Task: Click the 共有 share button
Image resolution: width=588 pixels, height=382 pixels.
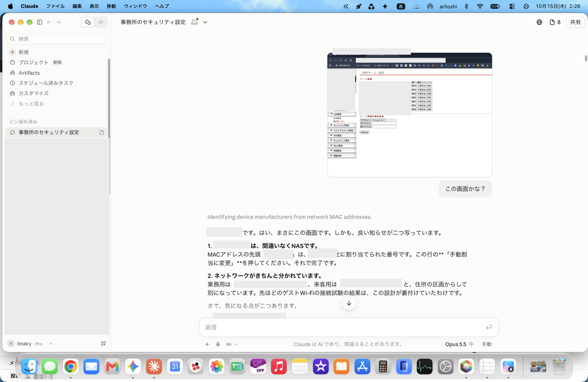Action: (x=575, y=22)
